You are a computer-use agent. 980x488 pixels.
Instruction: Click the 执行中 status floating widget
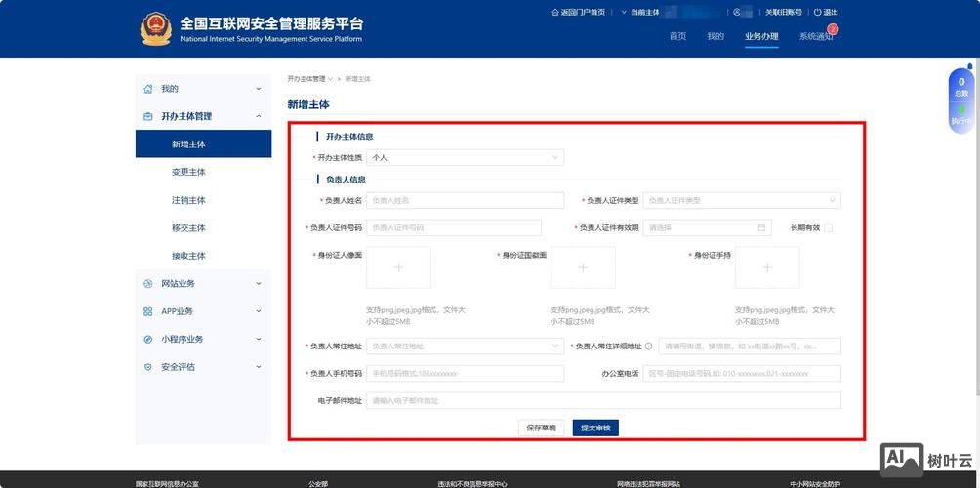(x=961, y=115)
